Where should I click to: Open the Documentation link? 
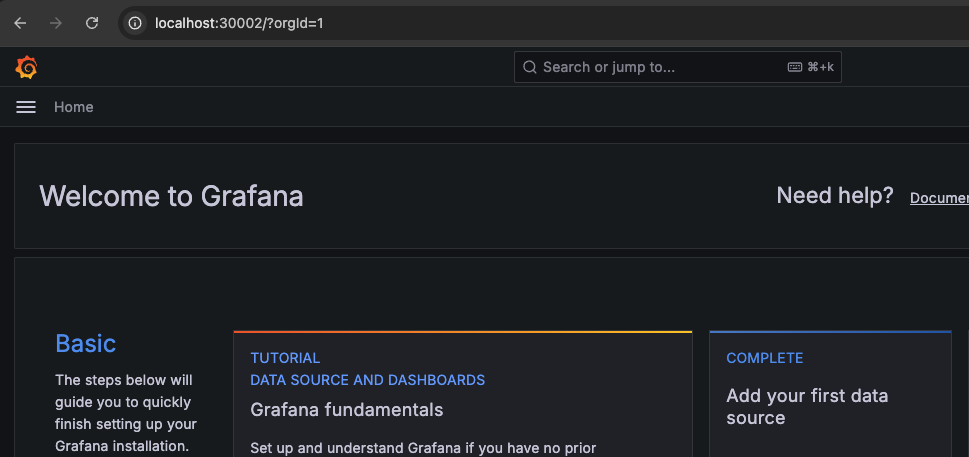coord(939,198)
